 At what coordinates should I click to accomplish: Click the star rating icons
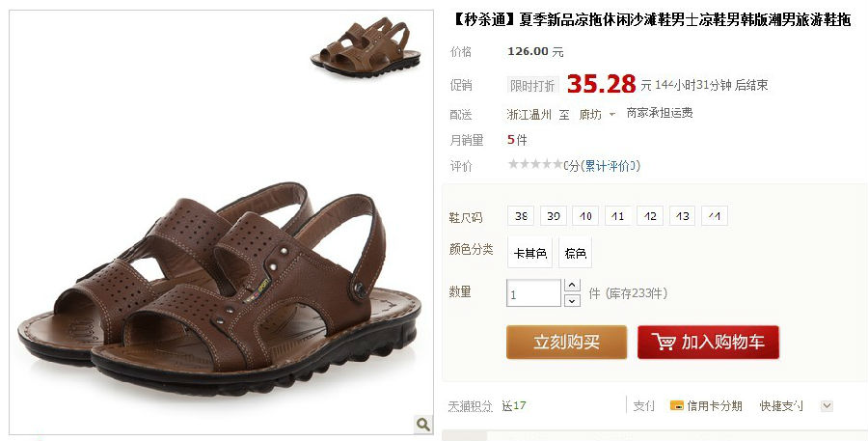(x=535, y=165)
